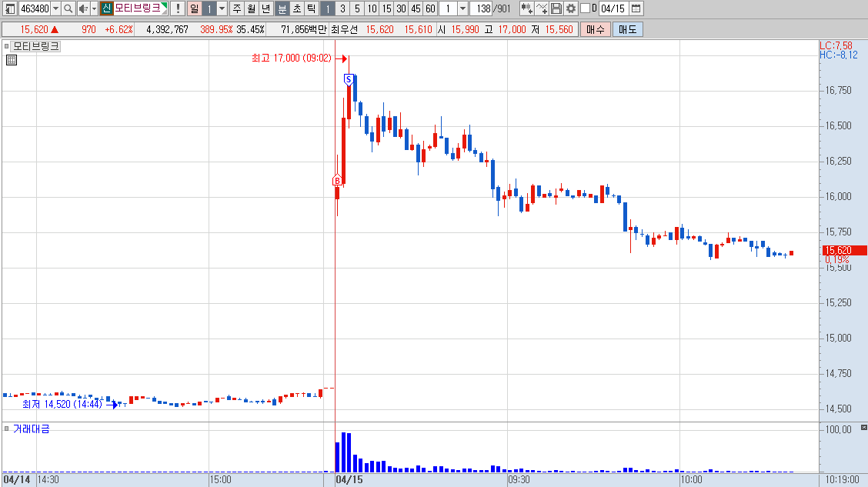Viewport: 868px width, 487px height.
Task: Expand the stock code 463480 dropdown
Action: click(55, 8)
